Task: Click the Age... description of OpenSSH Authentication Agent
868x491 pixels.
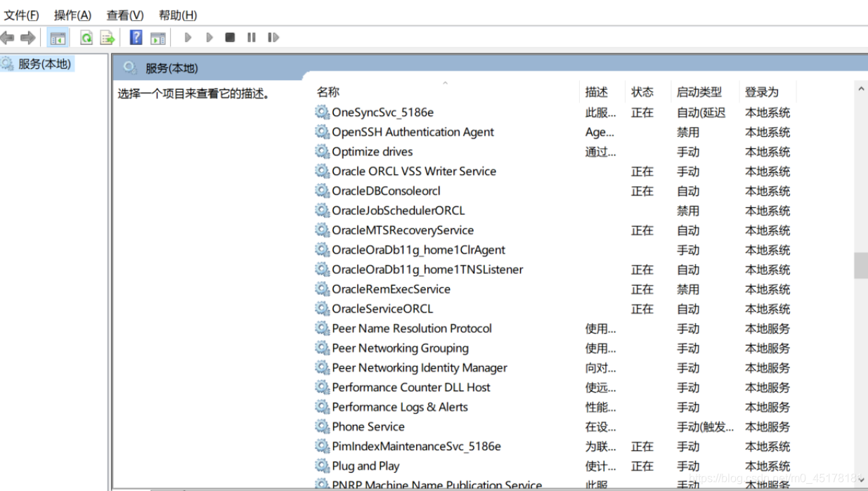Action: pos(600,132)
